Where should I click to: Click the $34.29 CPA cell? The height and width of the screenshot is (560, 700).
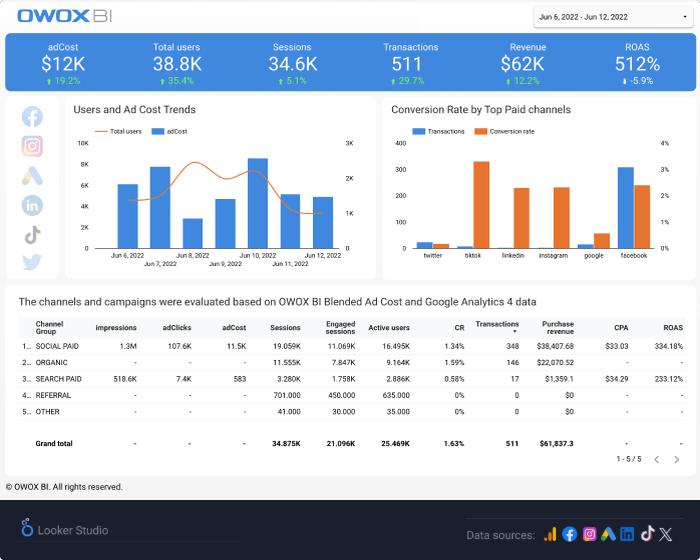[x=617, y=379]
